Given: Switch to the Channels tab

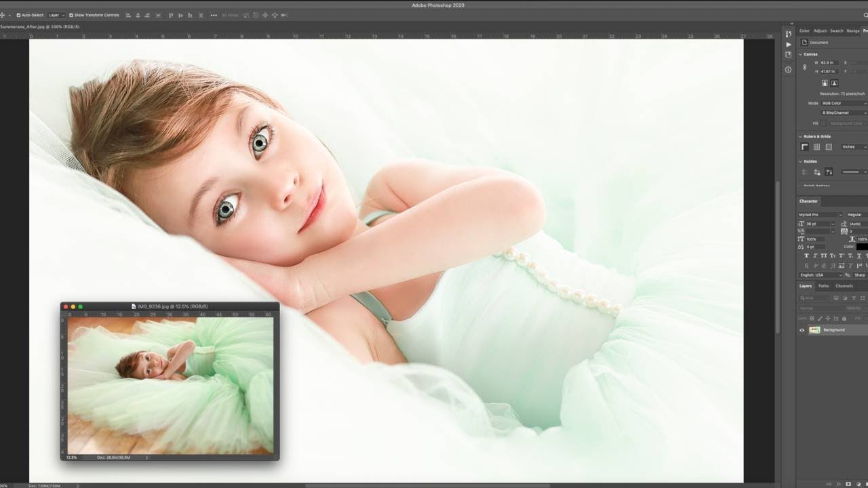Looking at the screenshot, I should pos(844,286).
